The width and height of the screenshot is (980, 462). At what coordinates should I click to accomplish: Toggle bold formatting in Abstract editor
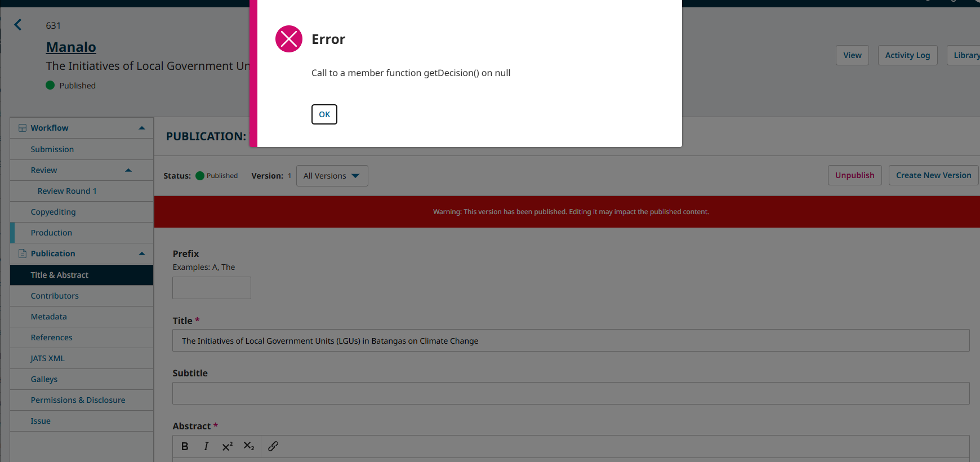(x=185, y=446)
